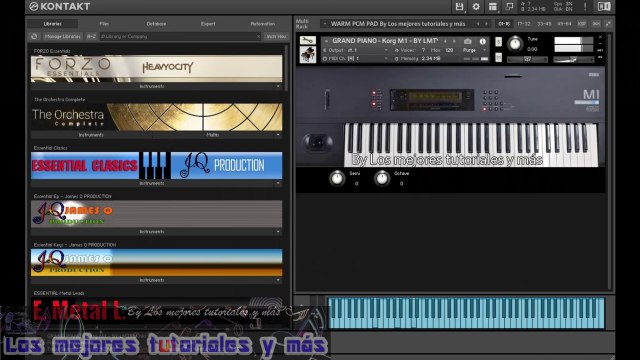
Task: Open workspace layout panel icon
Action: coord(493,7)
